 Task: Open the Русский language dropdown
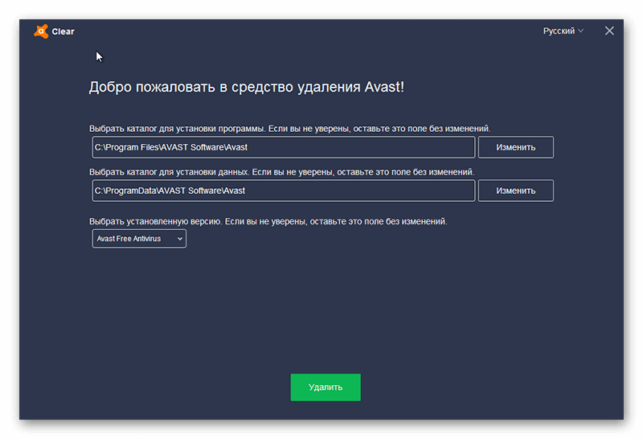(x=563, y=31)
